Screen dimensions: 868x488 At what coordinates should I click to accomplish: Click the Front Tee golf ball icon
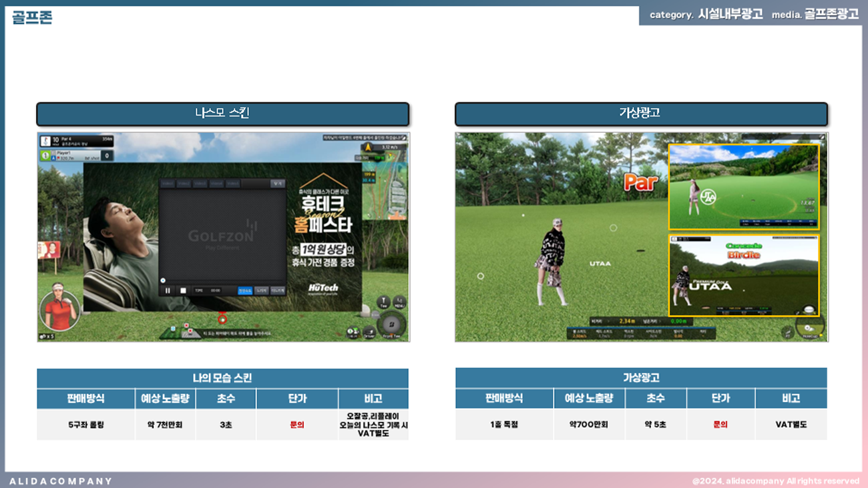[391, 326]
